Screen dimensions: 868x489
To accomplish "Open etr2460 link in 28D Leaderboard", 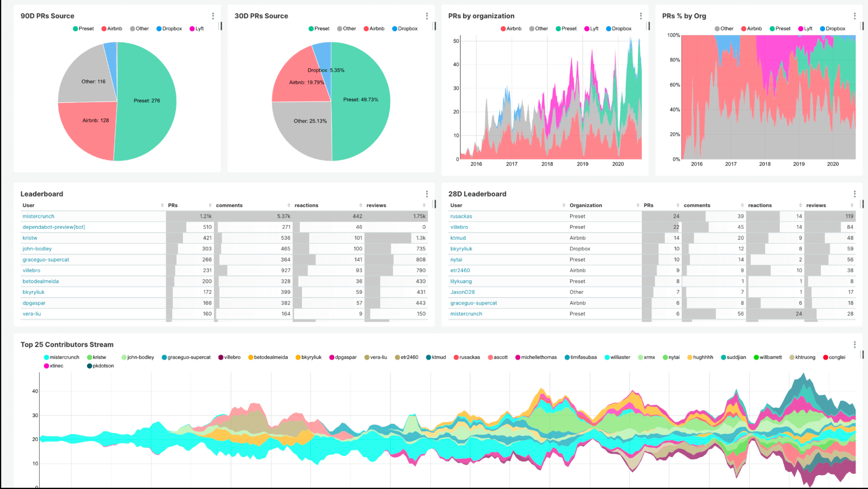I will pyautogui.click(x=460, y=270).
